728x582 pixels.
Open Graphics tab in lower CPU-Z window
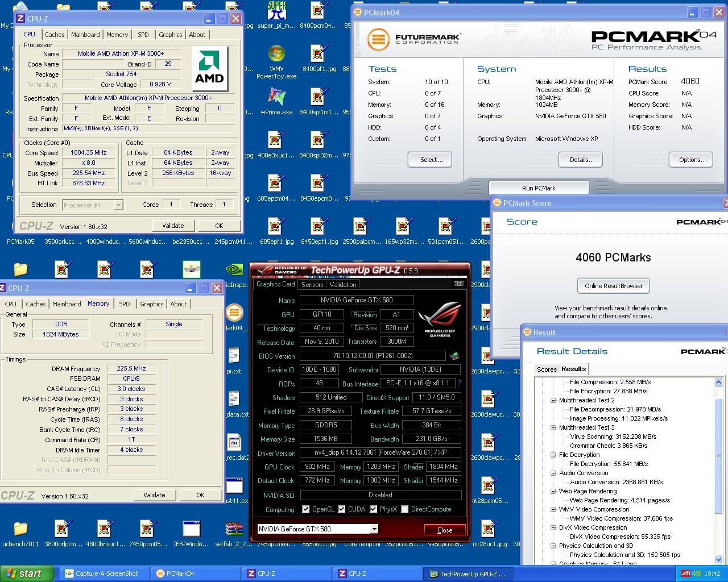tap(152, 304)
